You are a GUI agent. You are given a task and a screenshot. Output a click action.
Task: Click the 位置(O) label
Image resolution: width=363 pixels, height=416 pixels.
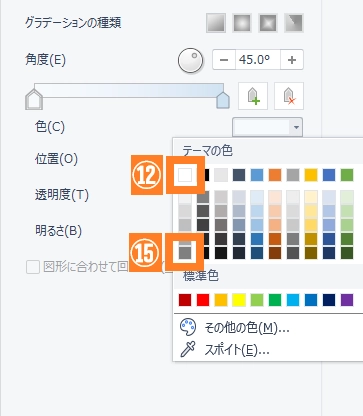56,159
